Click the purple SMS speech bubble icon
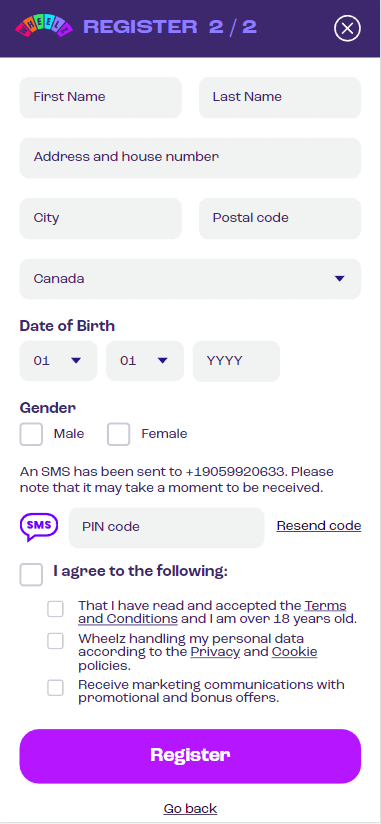This screenshot has width=381, height=824. tap(39, 527)
